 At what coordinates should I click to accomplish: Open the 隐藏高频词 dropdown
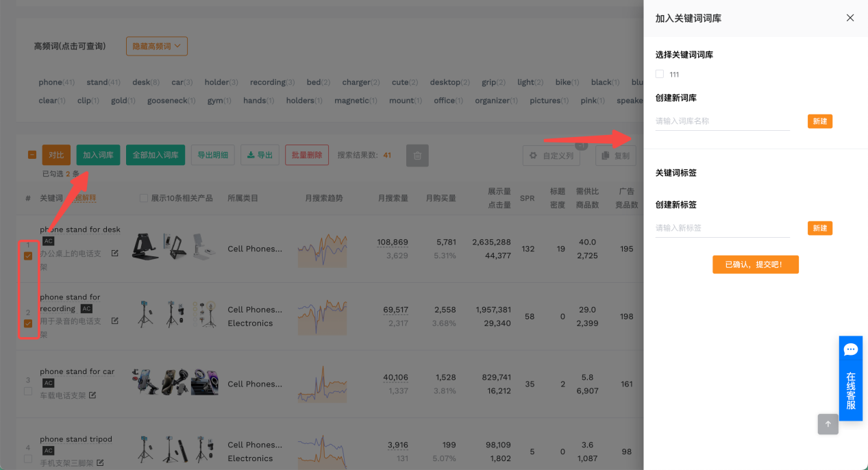point(157,46)
